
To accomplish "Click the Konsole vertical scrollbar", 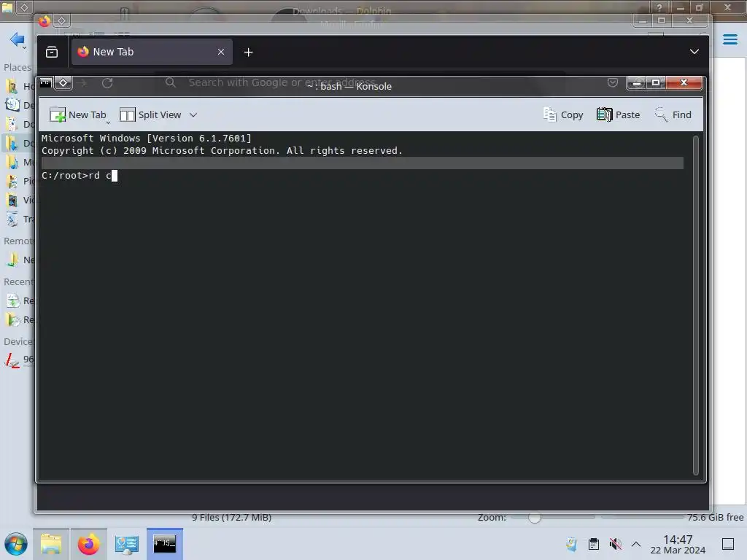I will pos(695,306).
